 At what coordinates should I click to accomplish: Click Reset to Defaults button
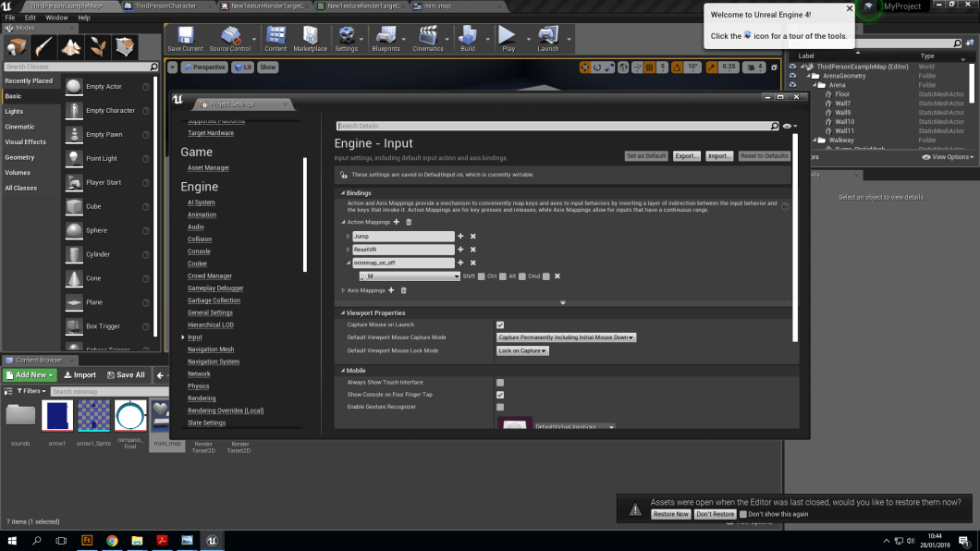[764, 156]
